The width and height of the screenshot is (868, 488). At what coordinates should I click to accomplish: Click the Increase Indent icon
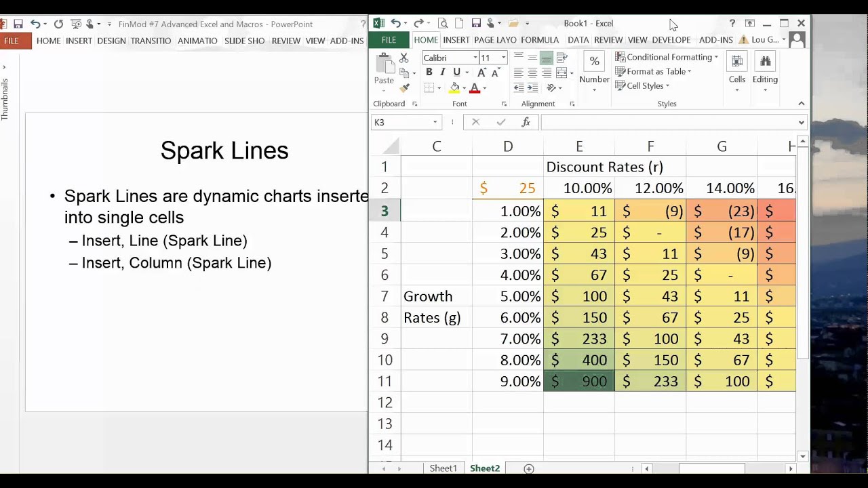(x=533, y=88)
